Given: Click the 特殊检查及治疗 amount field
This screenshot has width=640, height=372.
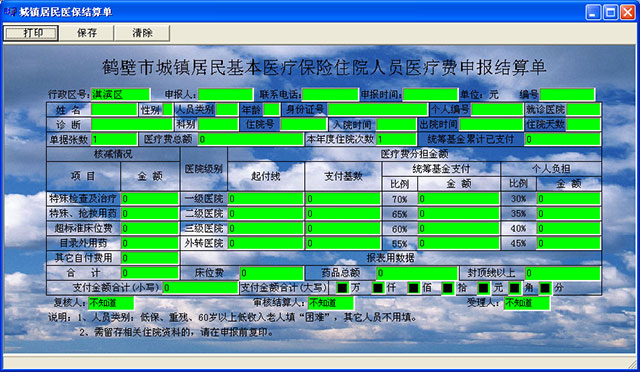Looking at the screenshot, I should click(x=150, y=198).
